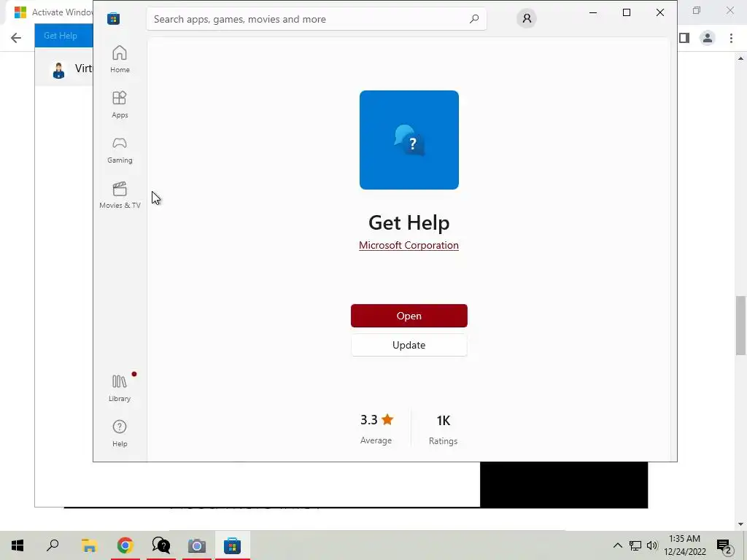Click the Microsoft logo in browser tab
Screen dimensions: 747x560
pos(20,12)
